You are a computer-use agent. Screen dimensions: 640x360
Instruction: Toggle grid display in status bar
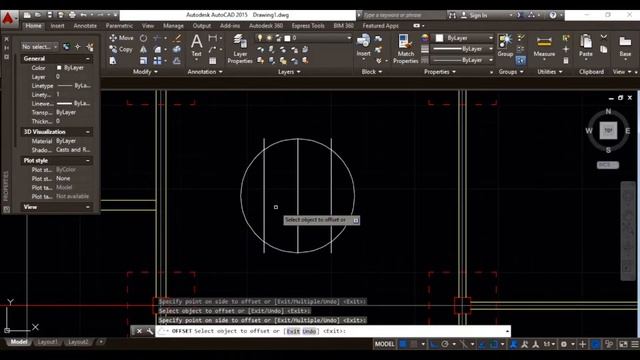[403, 344]
